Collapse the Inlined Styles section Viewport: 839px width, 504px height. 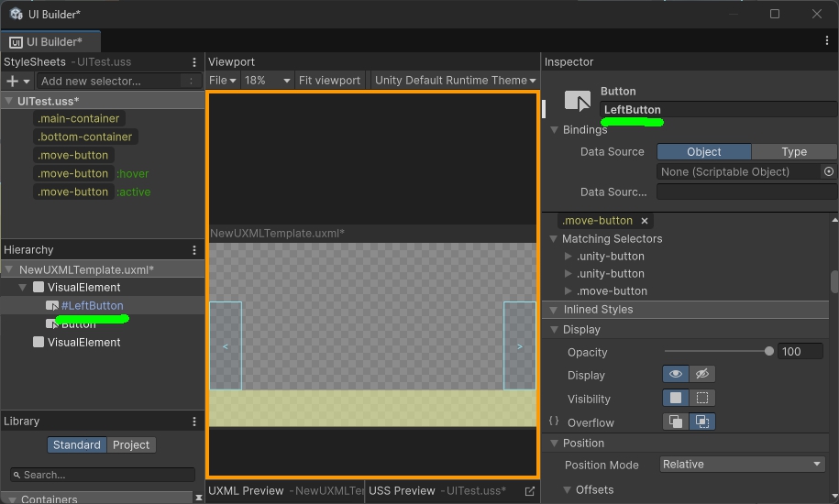point(554,310)
